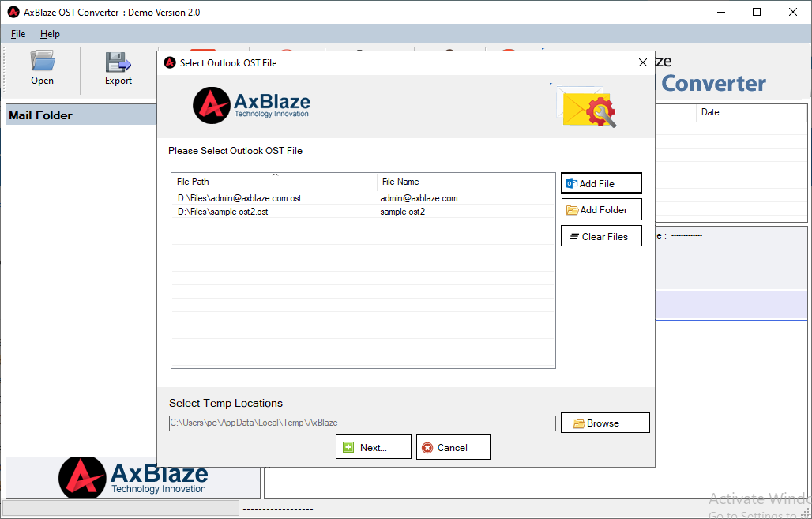Maximize the AxBlaze OST Converter window
Viewport: 812px width, 519px height.
757,12
